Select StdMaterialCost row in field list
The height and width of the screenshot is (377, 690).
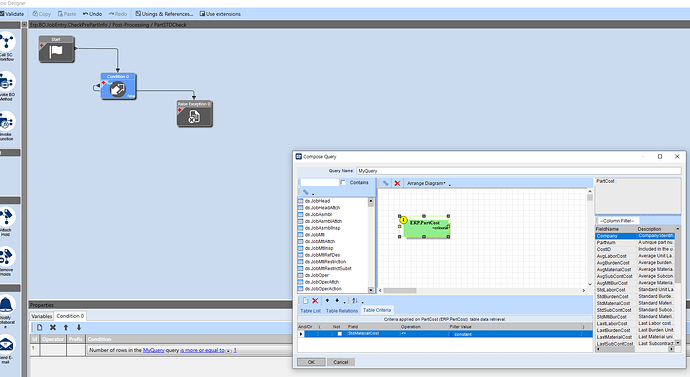click(x=635, y=303)
